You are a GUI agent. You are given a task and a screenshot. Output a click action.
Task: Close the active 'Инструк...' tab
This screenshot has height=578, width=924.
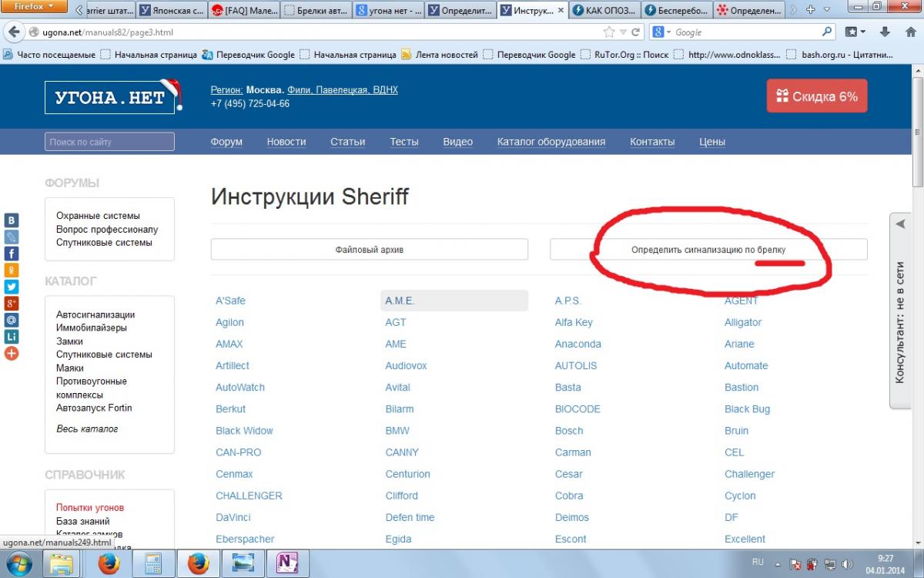pos(560,11)
